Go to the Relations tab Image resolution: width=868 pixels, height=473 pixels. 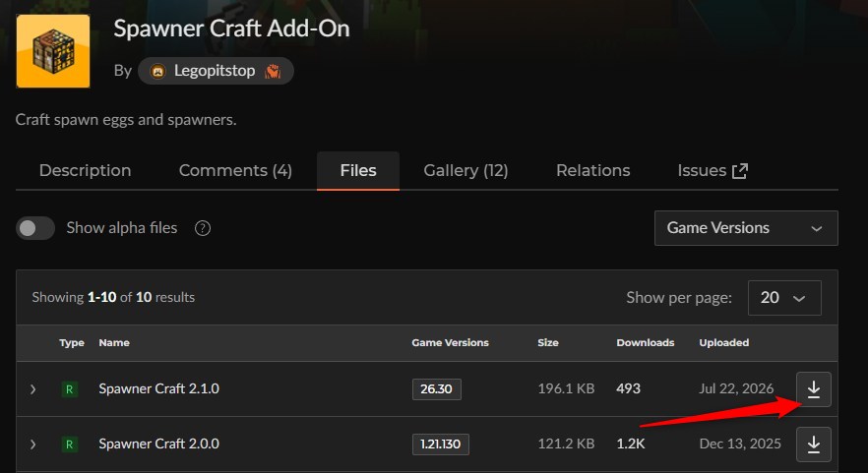(x=592, y=170)
